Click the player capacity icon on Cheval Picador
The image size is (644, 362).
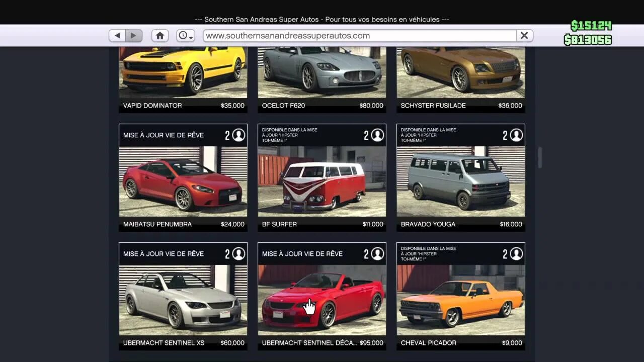(x=515, y=253)
